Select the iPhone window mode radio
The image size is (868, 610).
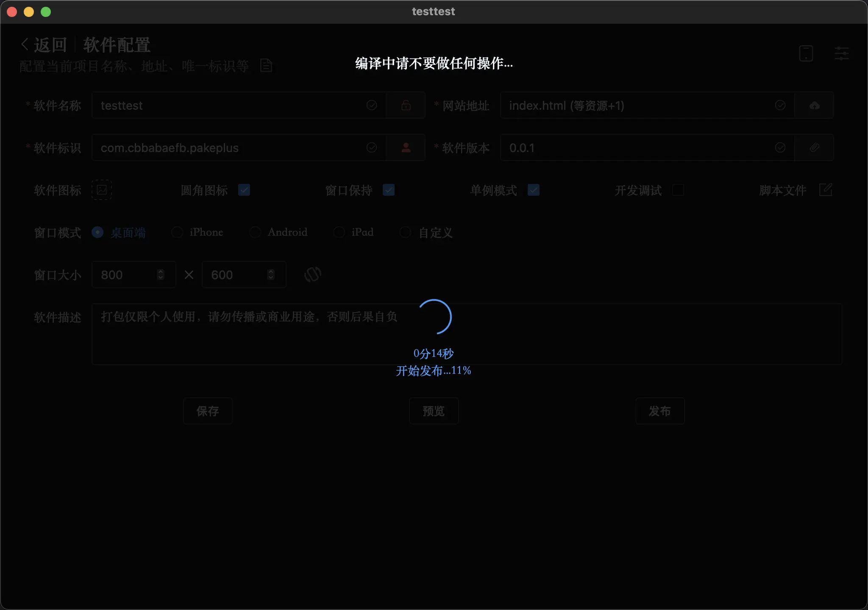tap(177, 232)
